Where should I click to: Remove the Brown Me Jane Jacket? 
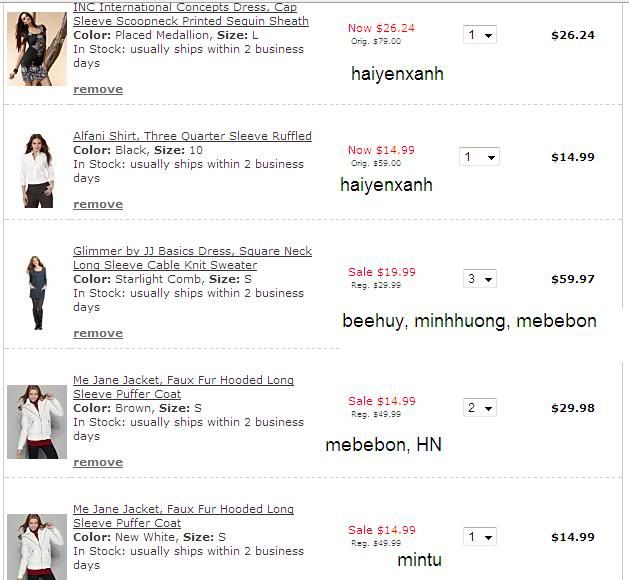tap(98, 462)
